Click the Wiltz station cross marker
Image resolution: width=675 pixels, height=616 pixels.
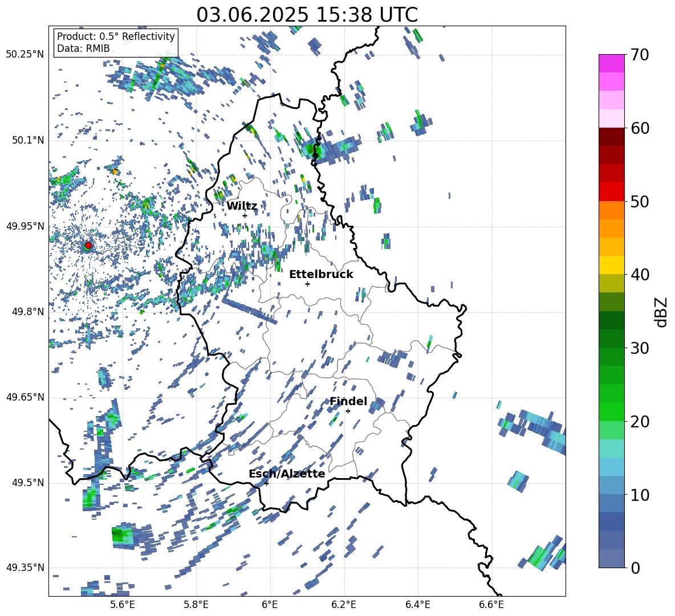point(245,215)
